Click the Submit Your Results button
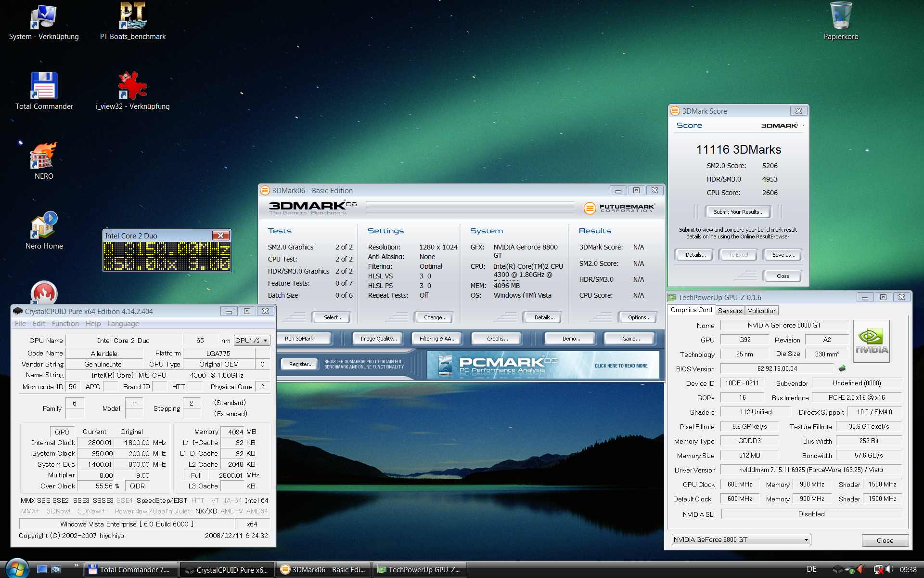This screenshot has height=578, width=924. tap(738, 212)
